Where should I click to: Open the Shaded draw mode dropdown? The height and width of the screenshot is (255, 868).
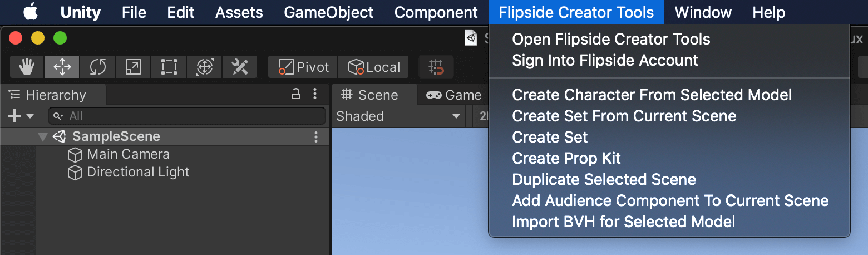click(x=399, y=116)
